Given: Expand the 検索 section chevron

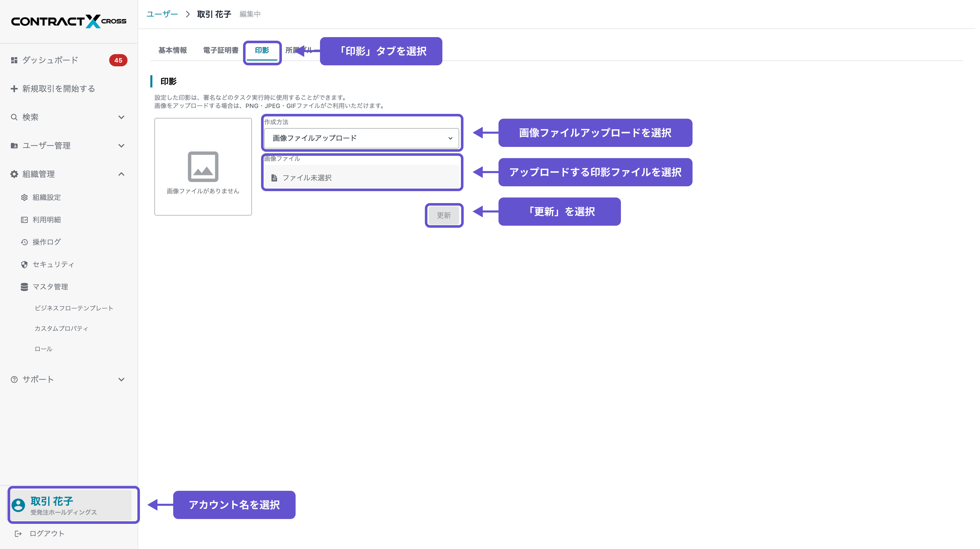Looking at the screenshot, I should pyautogui.click(x=121, y=117).
